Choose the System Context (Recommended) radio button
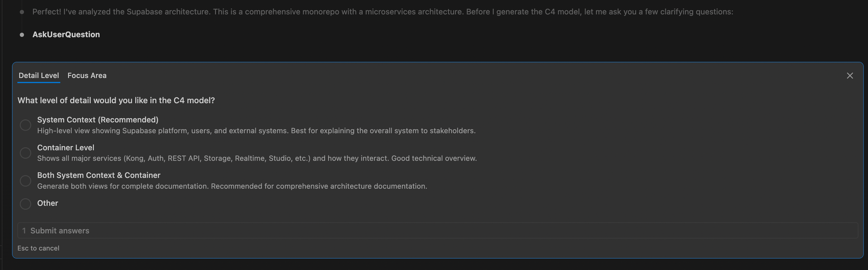The height and width of the screenshot is (270, 868). (x=26, y=125)
